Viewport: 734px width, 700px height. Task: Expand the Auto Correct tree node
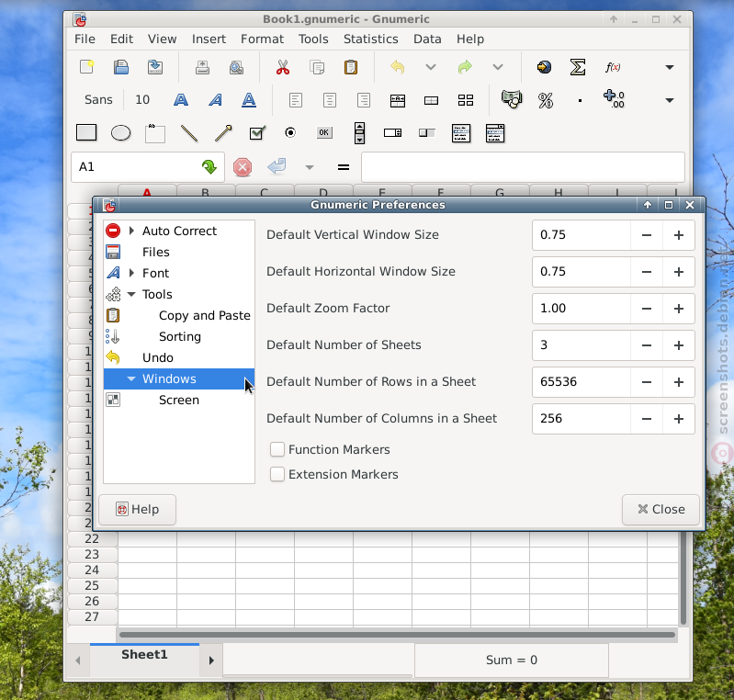point(131,231)
